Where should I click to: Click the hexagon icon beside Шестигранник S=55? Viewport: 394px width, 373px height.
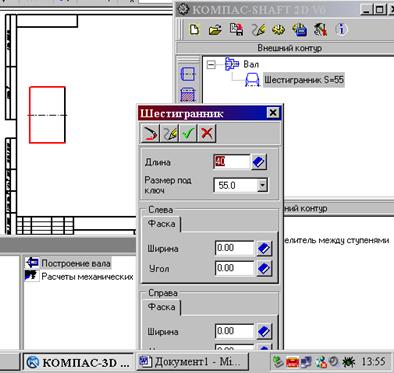252,80
